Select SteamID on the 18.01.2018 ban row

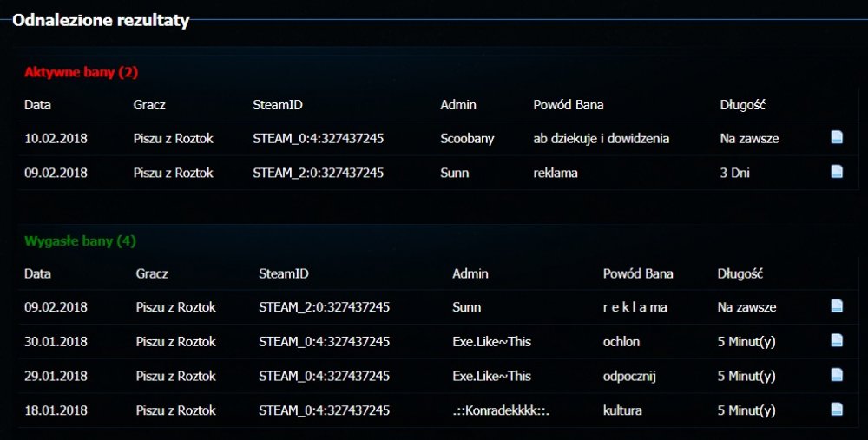324,410
